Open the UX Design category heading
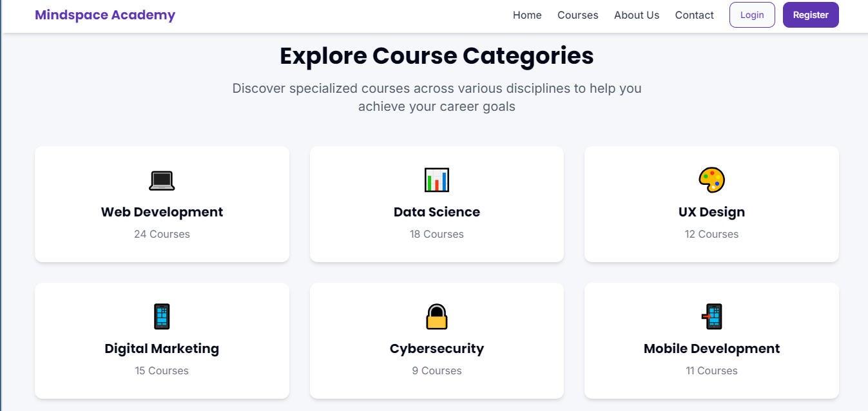The height and width of the screenshot is (411, 868). (711, 212)
